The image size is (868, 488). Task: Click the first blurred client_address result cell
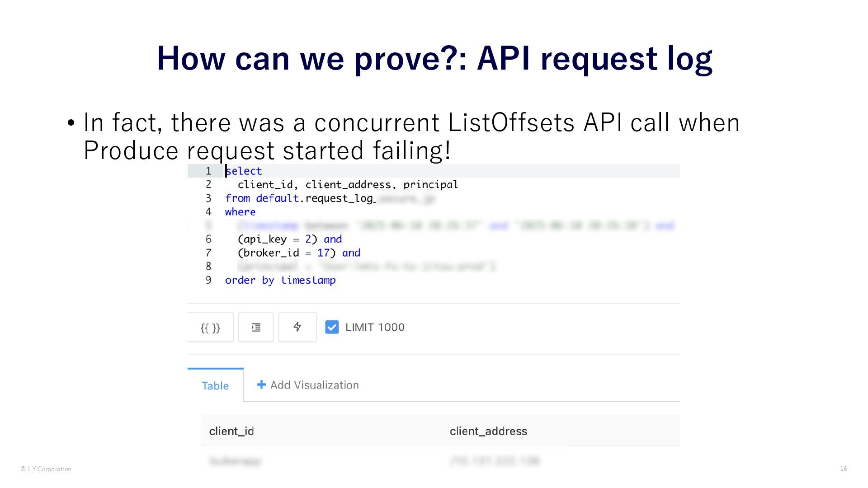(x=495, y=461)
